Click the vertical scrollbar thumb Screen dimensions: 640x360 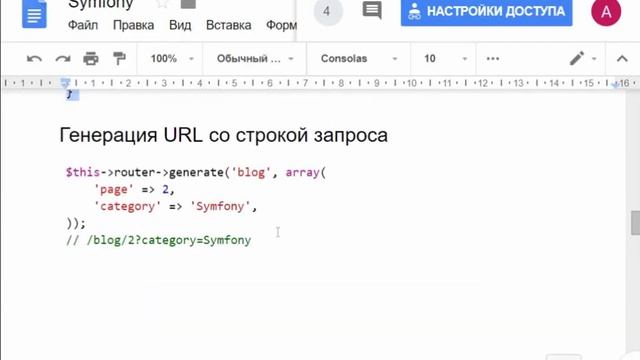point(635,223)
